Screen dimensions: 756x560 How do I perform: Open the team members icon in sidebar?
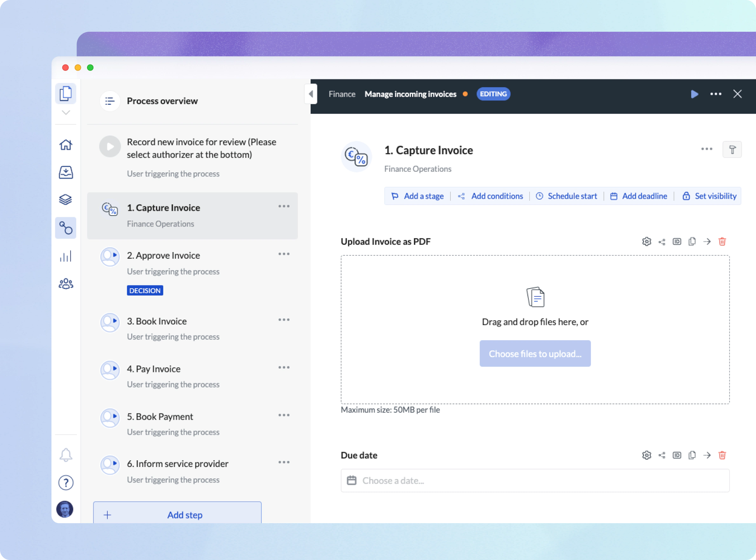(65, 284)
